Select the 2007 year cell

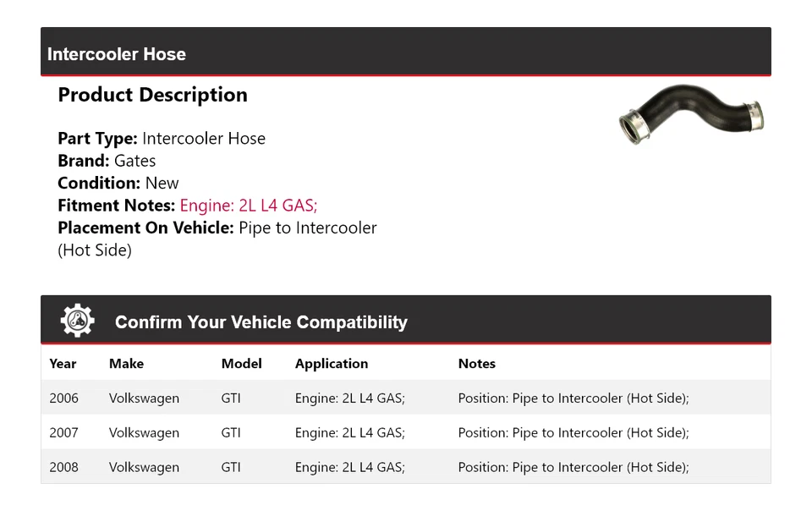coord(63,433)
